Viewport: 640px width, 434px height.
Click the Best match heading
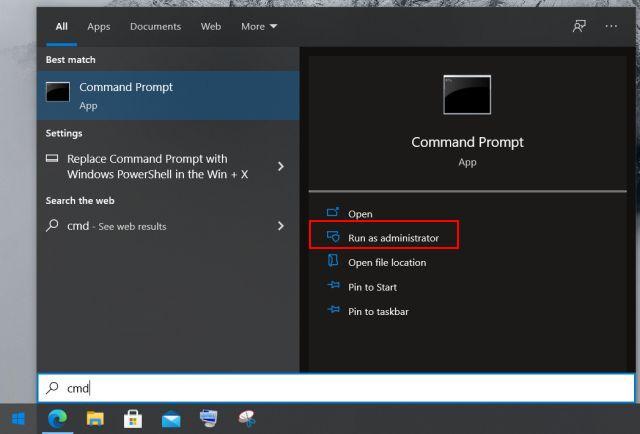[71, 60]
